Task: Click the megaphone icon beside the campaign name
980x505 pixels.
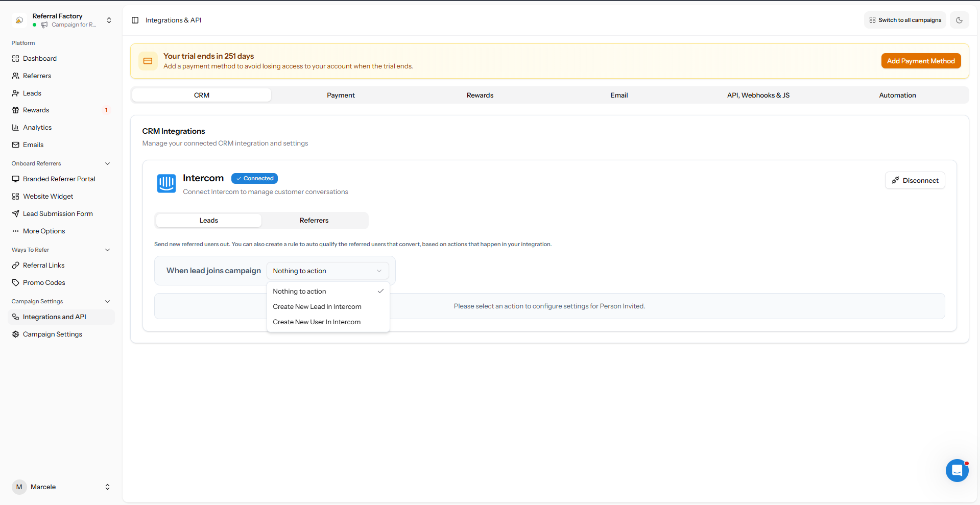Action: point(44,25)
